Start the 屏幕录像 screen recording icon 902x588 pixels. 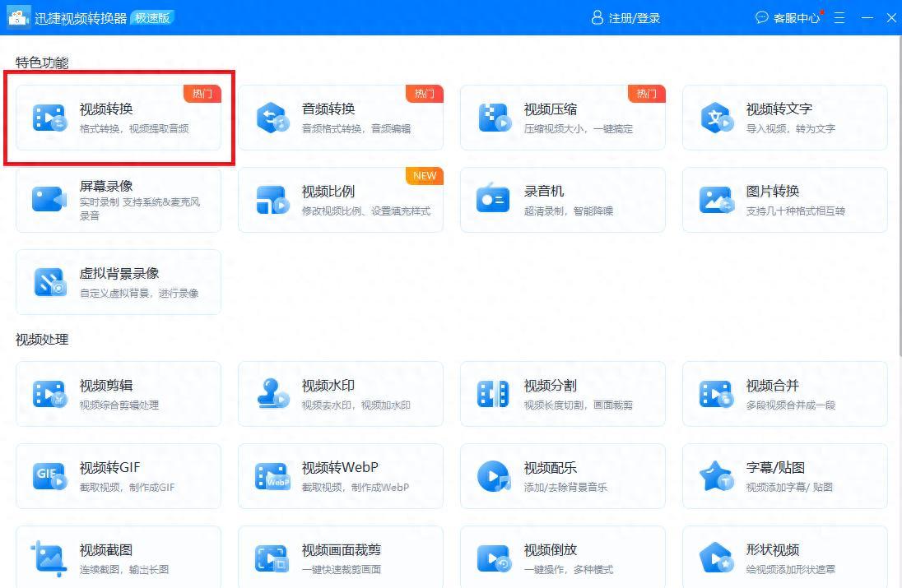49,200
